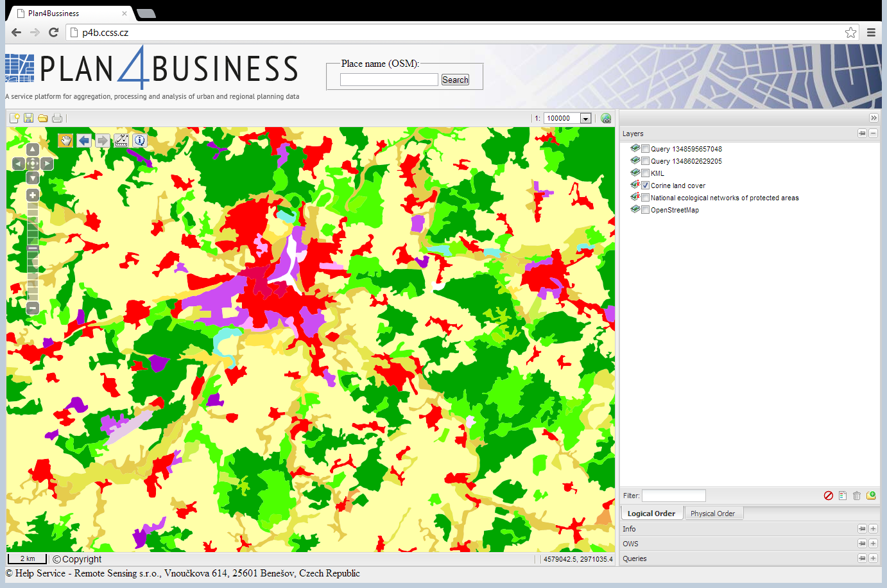This screenshot has width=887, height=588.
Task: Click the red clear filter icon
Action: click(x=829, y=496)
